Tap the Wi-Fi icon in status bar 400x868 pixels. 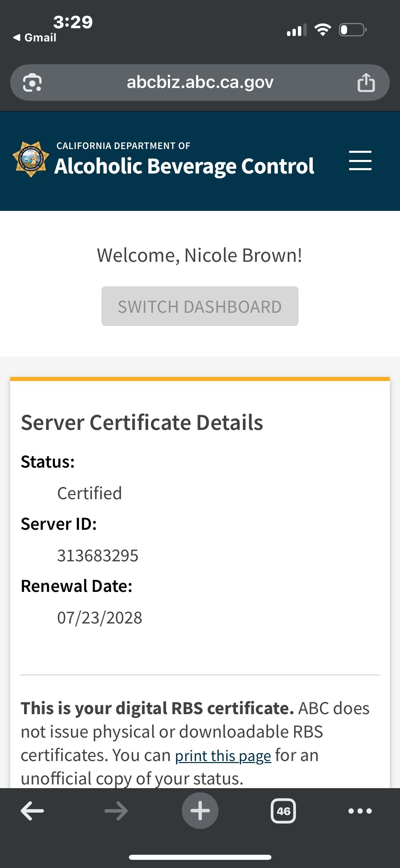tap(322, 30)
